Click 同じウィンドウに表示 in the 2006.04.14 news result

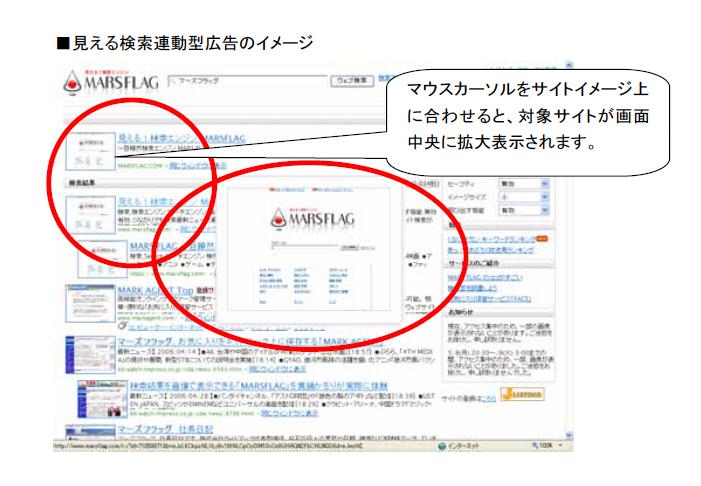(x=277, y=369)
